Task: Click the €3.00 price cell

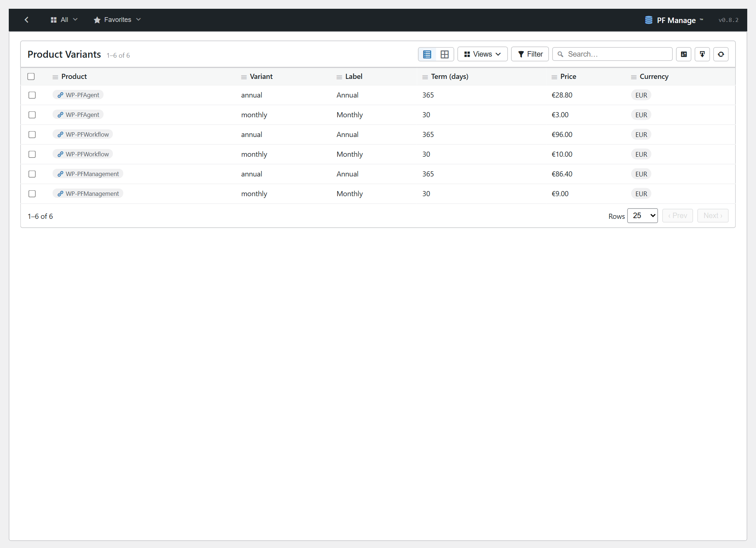Action: (560, 115)
